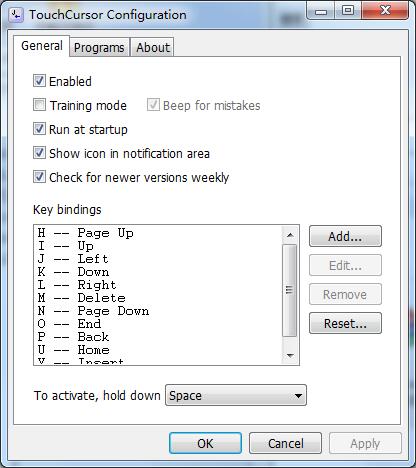The width and height of the screenshot is (416, 468).
Task: Select the "H -- Page Up" binding
Action: click(157, 233)
